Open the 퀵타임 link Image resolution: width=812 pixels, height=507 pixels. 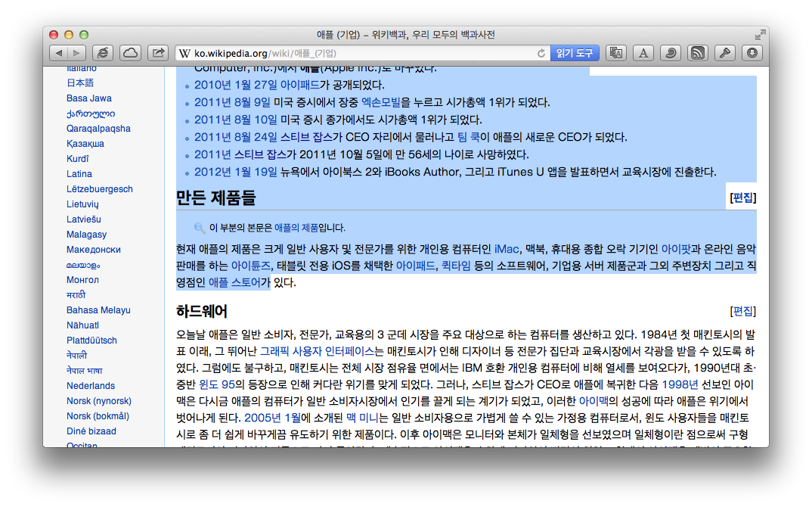pyautogui.click(x=456, y=266)
